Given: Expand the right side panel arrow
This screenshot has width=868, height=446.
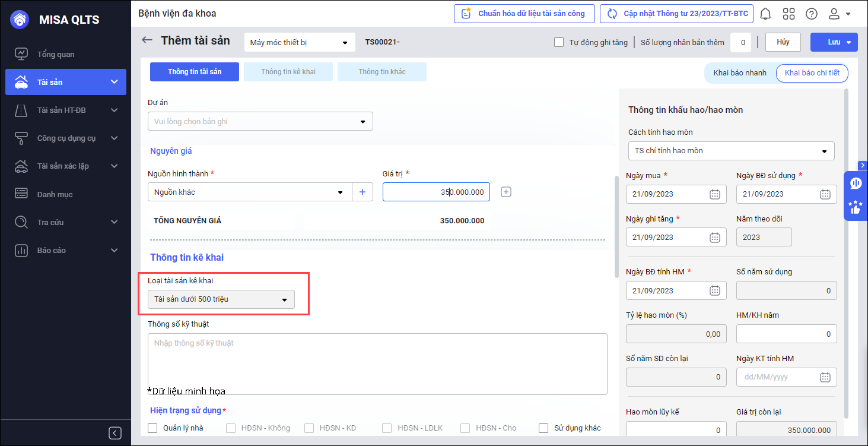Looking at the screenshot, I should (x=863, y=165).
